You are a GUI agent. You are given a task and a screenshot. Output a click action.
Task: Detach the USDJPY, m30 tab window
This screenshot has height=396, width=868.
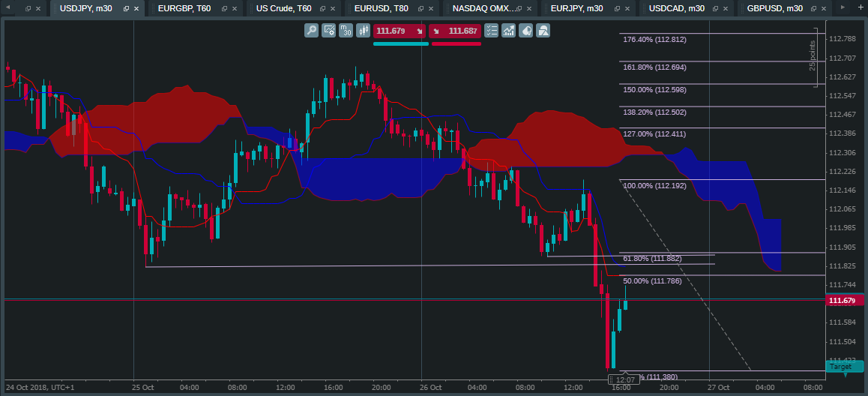pos(126,9)
